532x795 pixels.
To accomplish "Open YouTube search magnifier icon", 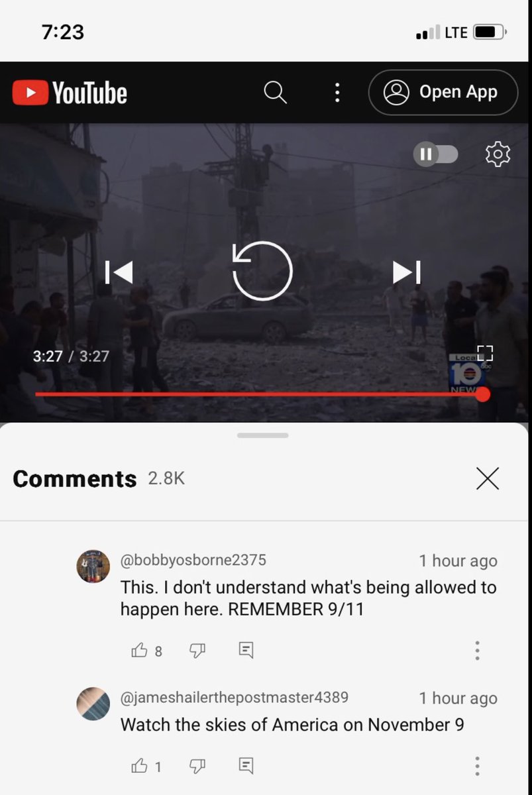I will (x=275, y=92).
